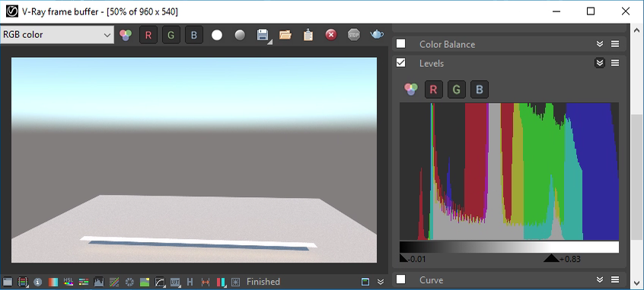Screen dimensions: 644x290
Task: Save the rendered image (floppy disk icon)
Action: click(x=263, y=35)
